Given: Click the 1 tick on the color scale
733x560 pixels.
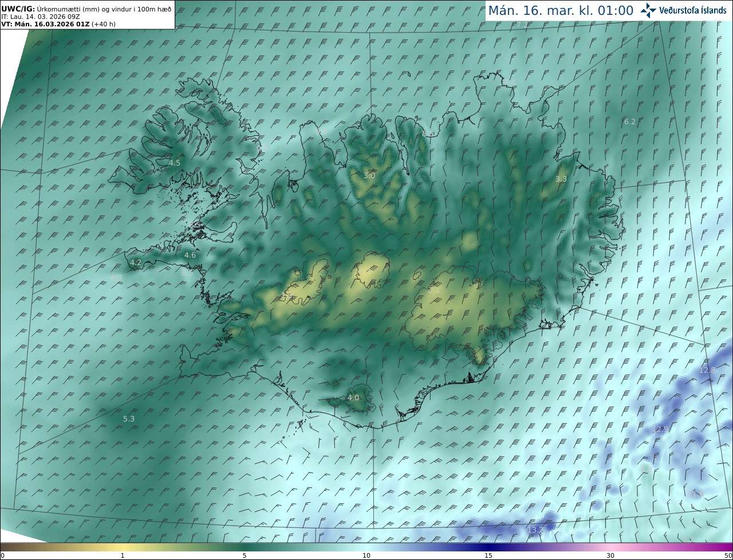Looking at the screenshot, I should [123, 555].
